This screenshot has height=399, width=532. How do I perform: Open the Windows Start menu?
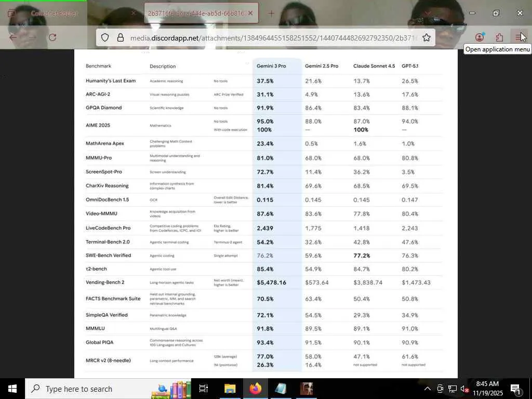coord(12,389)
